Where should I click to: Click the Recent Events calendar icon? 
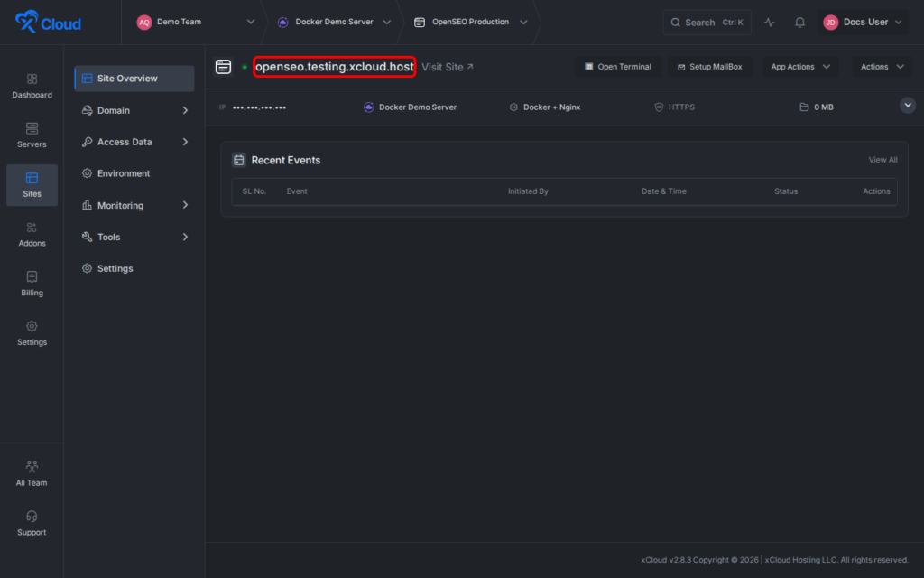(238, 160)
